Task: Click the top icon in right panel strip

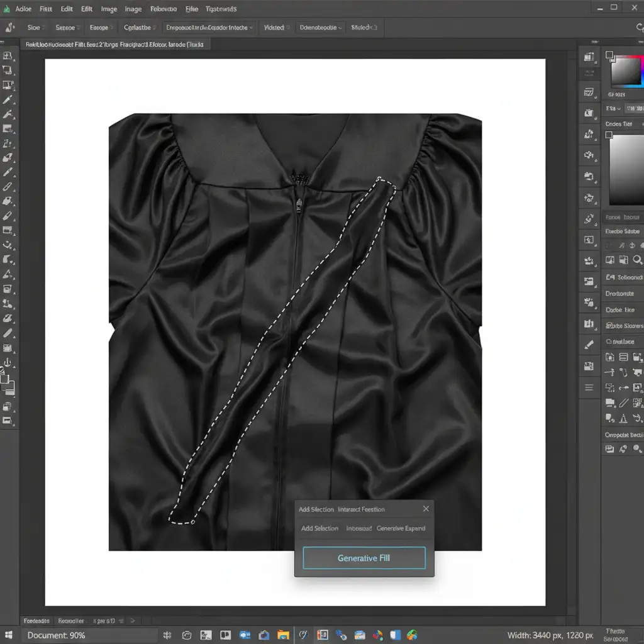Action: coord(589,57)
